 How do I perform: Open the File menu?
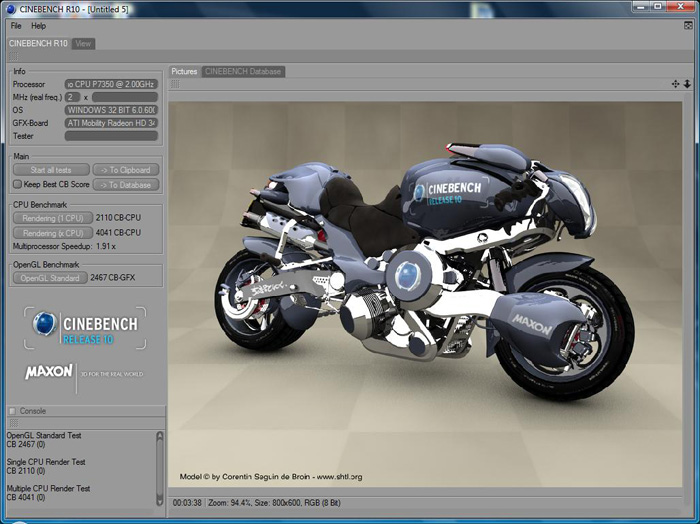tap(16, 26)
